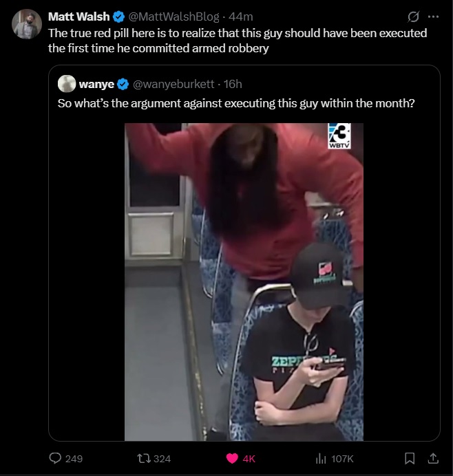Open the three-dot more options menu

click(x=433, y=17)
